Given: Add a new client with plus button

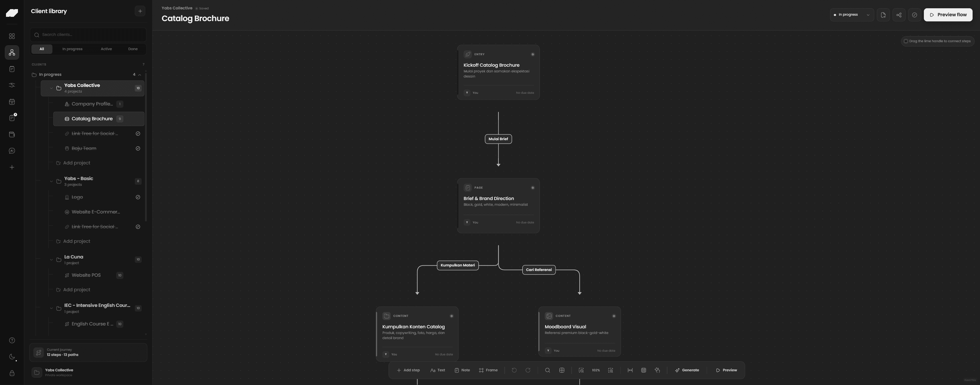Looking at the screenshot, I should click(140, 11).
